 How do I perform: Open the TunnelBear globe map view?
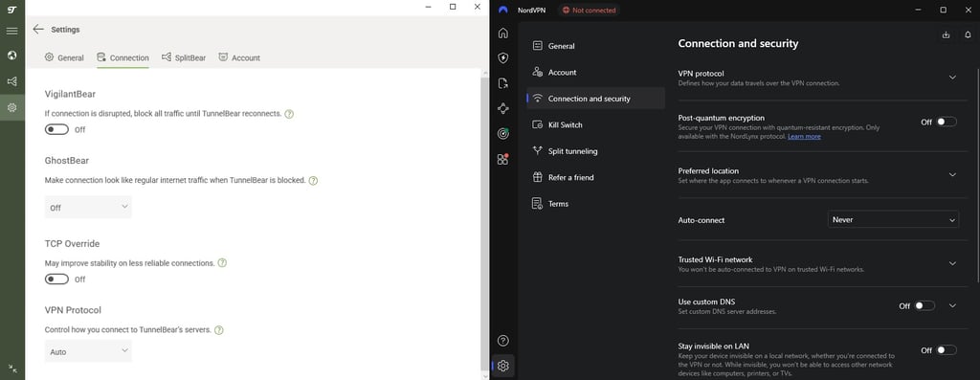(11, 56)
